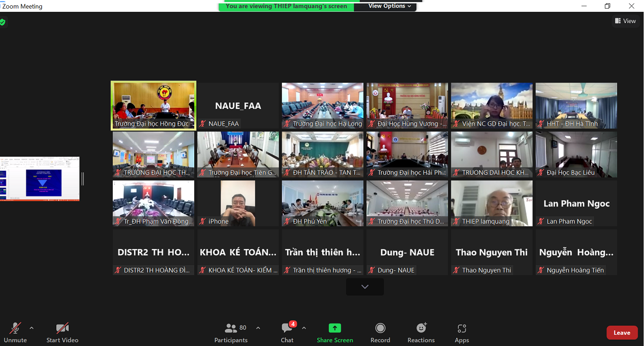Select the TRUONG DAI HOC KH... video
Image resolution: width=644 pixels, height=346 pixels.
coord(492,154)
